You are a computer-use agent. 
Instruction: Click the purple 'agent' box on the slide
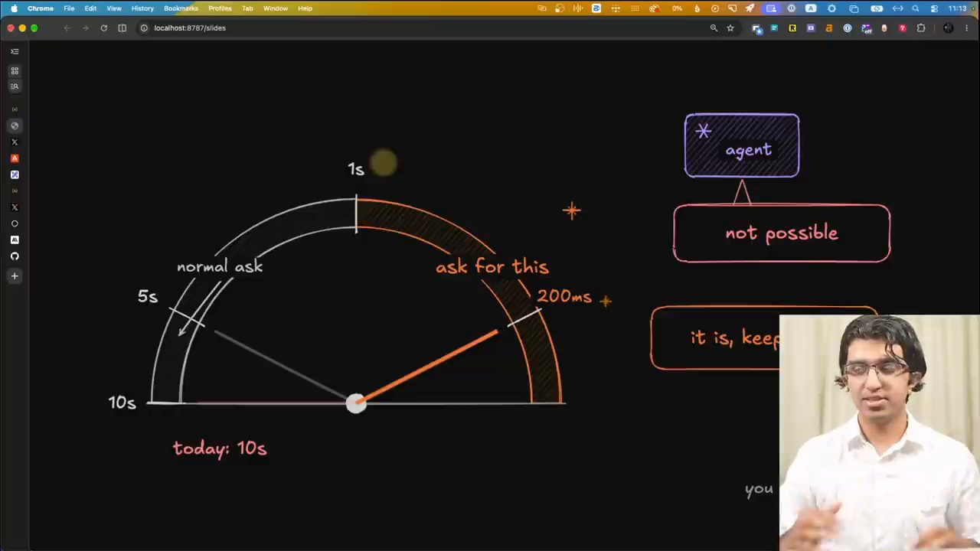[x=742, y=145]
